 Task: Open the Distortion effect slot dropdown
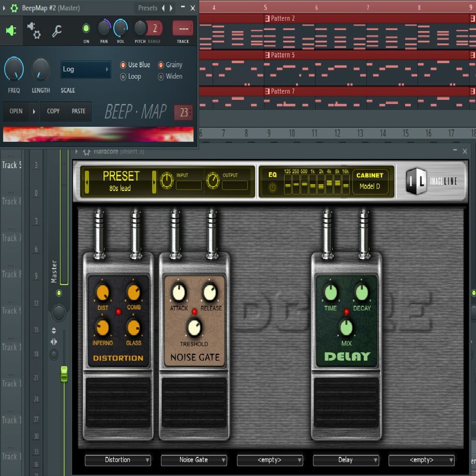click(x=118, y=460)
